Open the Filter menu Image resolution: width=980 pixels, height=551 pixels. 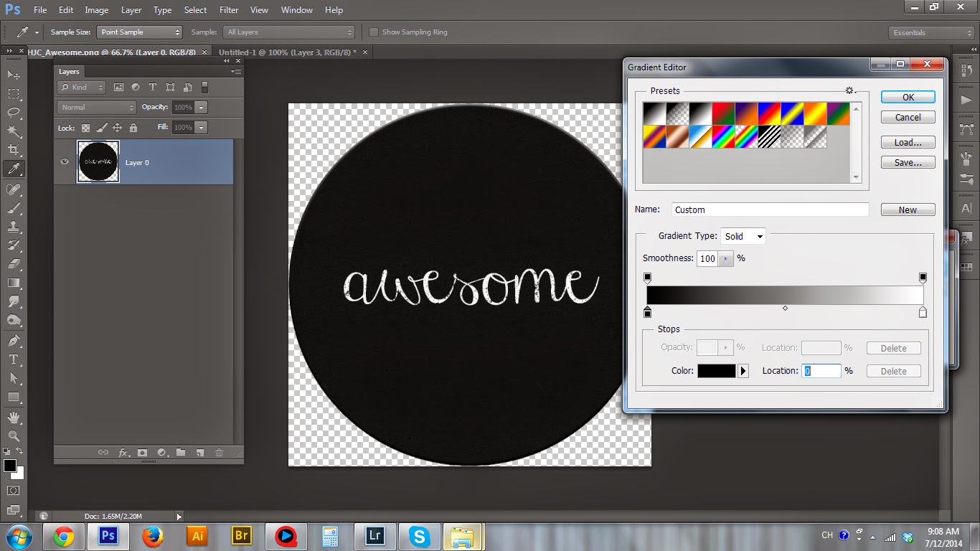229,10
